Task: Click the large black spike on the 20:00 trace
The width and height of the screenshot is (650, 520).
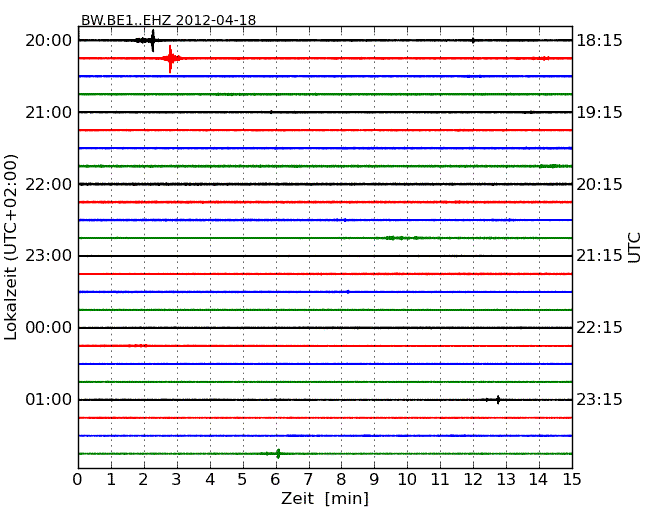Action: coord(153,40)
